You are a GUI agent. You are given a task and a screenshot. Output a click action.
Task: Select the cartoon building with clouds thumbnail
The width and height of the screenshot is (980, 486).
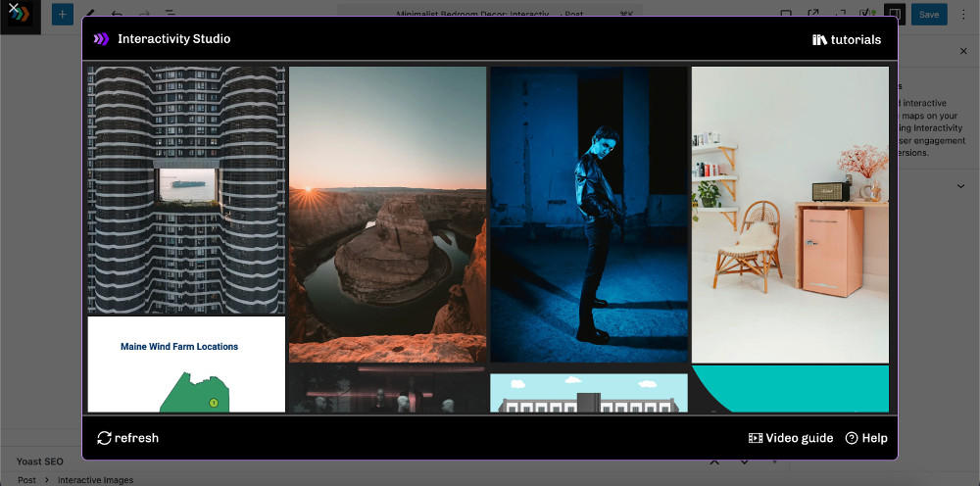(589, 393)
